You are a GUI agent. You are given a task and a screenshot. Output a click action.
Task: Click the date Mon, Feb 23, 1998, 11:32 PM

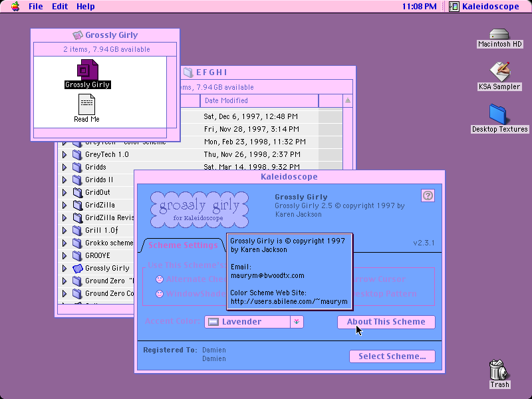[255, 142]
